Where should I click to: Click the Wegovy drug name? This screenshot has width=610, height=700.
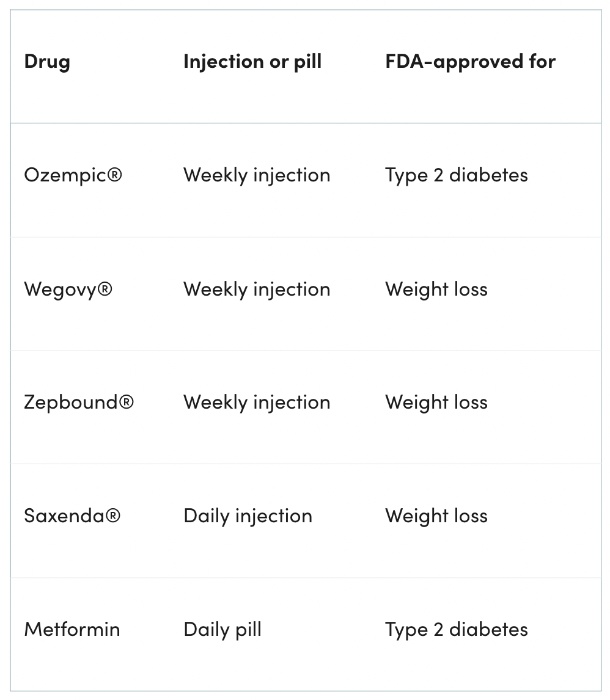click(61, 289)
